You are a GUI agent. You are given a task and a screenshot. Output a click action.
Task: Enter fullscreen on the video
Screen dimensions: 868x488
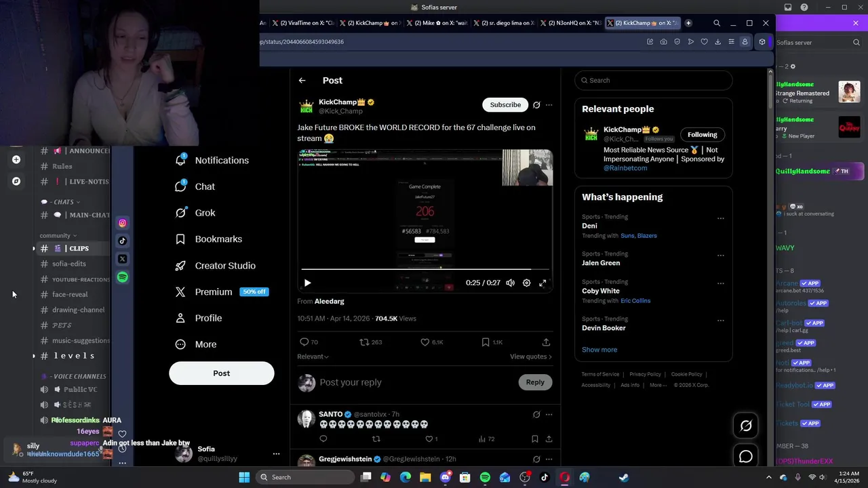click(542, 283)
